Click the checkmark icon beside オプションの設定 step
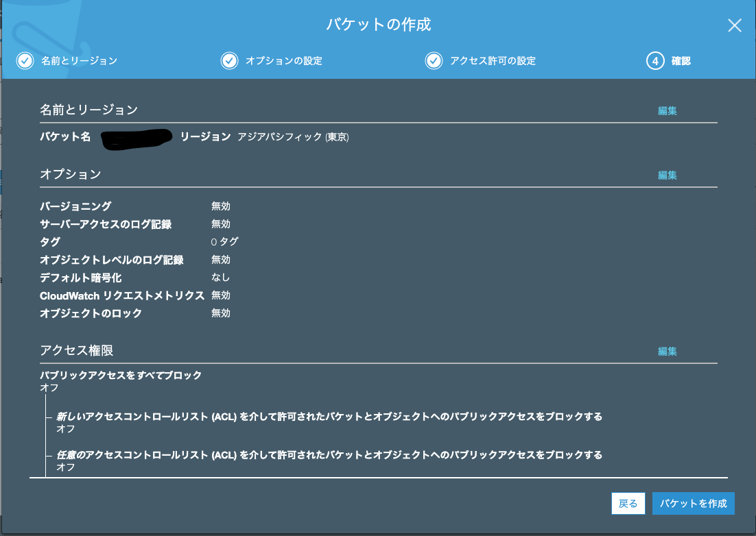 point(229,61)
